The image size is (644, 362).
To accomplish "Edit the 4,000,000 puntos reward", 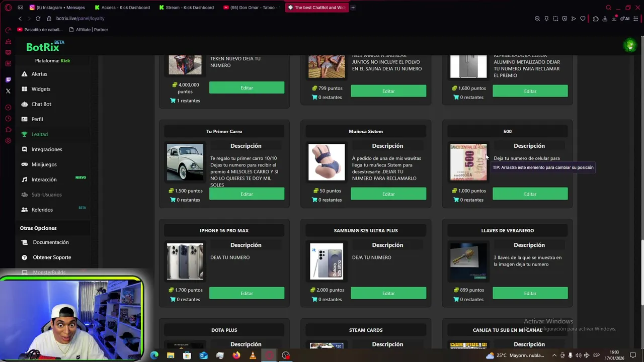I will pyautogui.click(x=247, y=88).
